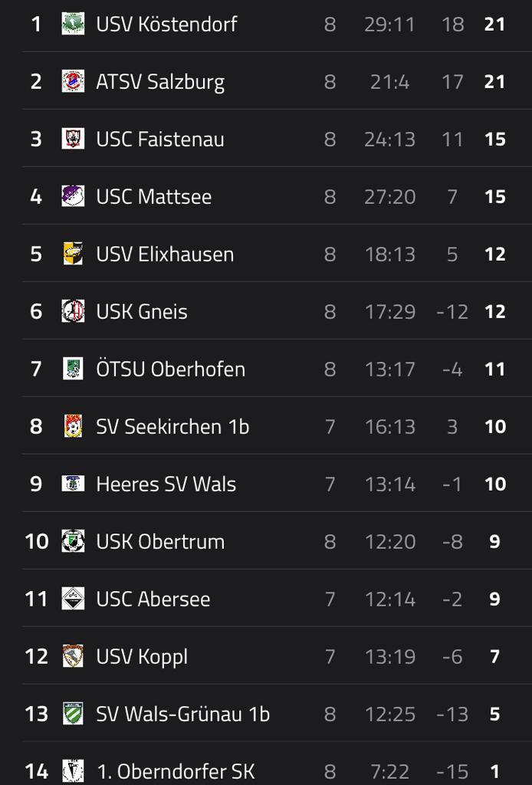Click the USV Elixhausen yellow crest
532x785 pixels.
pyautogui.click(x=73, y=254)
